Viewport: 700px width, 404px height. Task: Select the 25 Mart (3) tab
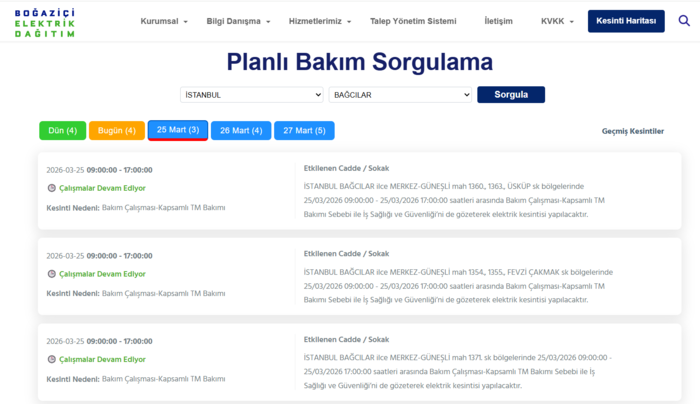178,130
